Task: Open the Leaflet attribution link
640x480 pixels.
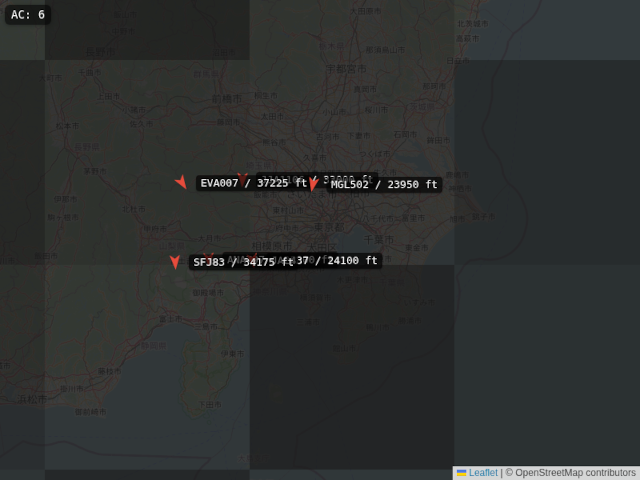Action: (x=483, y=472)
